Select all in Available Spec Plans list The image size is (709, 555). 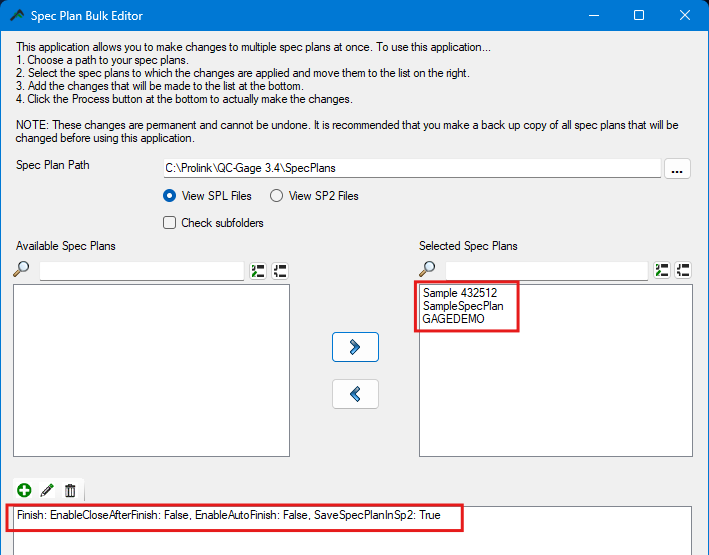coord(258,270)
